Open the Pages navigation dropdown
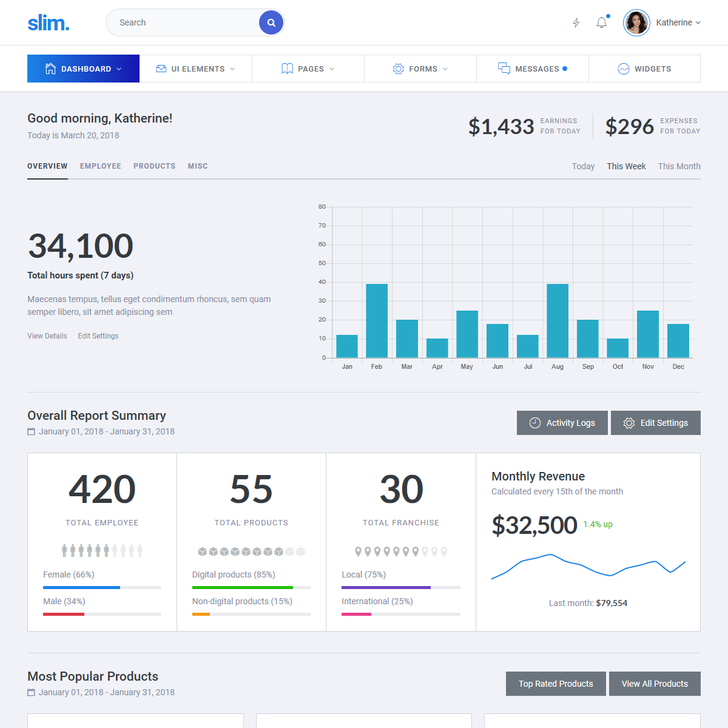The height and width of the screenshot is (728, 728). (308, 69)
